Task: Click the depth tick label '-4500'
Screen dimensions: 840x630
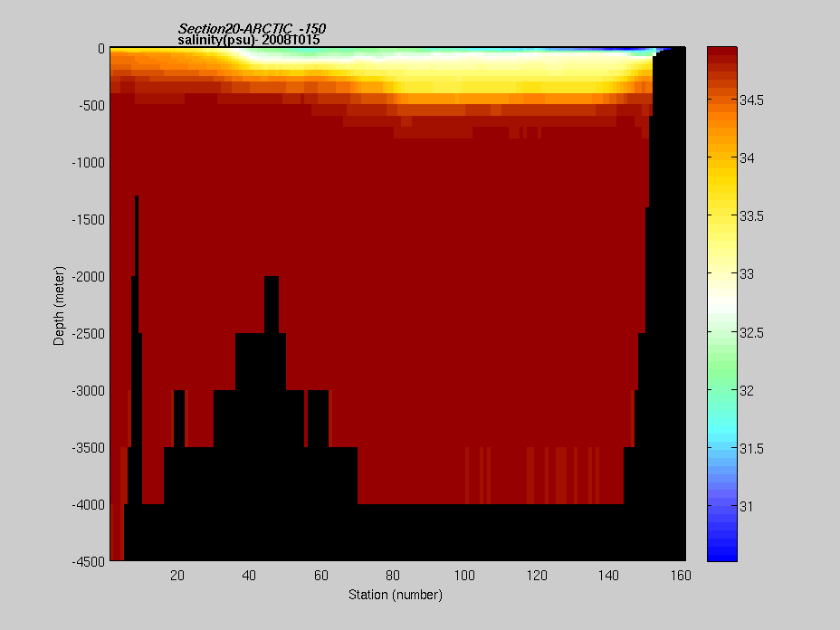Action: (x=89, y=562)
